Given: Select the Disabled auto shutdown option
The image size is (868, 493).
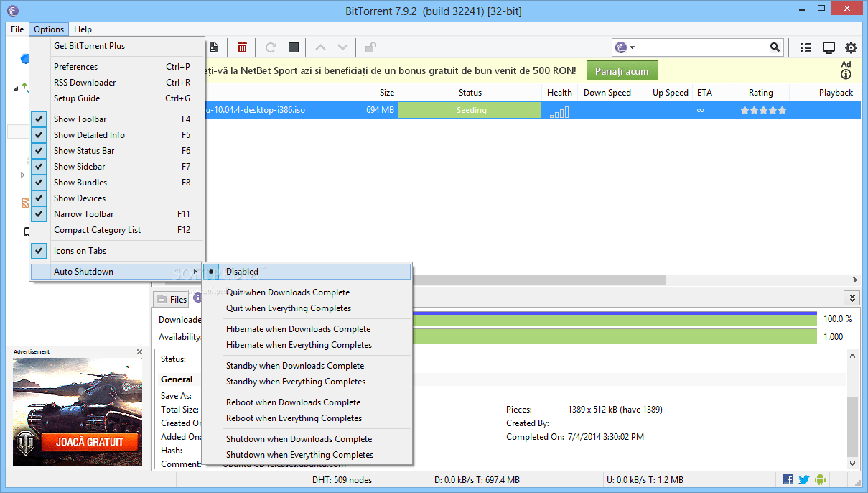Looking at the screenshot, I should pyautogui.click(x=307, y=272).
